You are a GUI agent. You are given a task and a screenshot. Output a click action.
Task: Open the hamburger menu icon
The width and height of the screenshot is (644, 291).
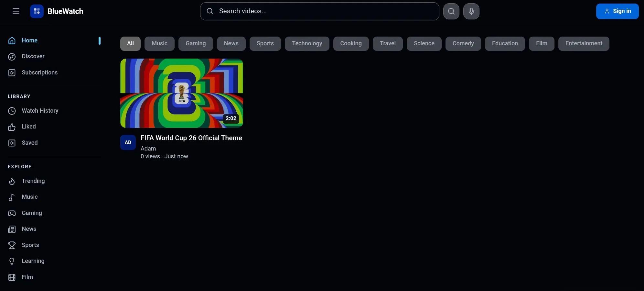16,11
